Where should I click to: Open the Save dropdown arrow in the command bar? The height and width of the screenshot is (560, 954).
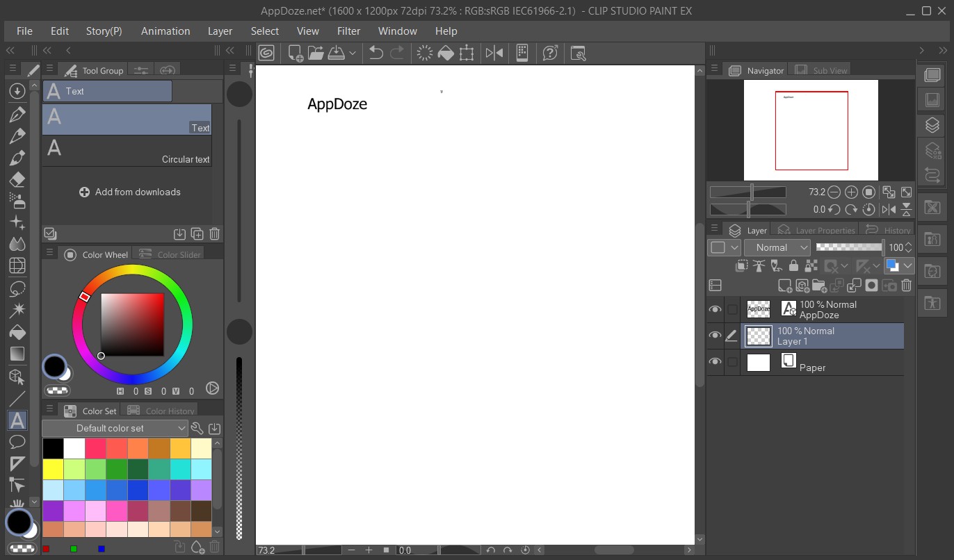(x=353, y=53)
